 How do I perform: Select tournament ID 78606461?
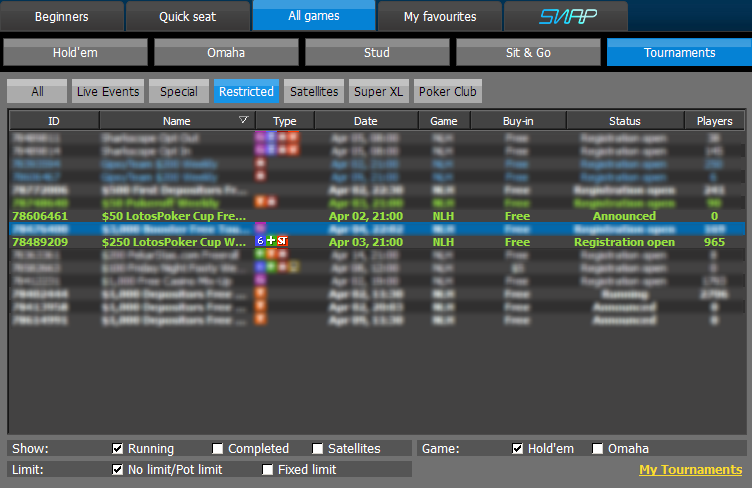point(40,216)
